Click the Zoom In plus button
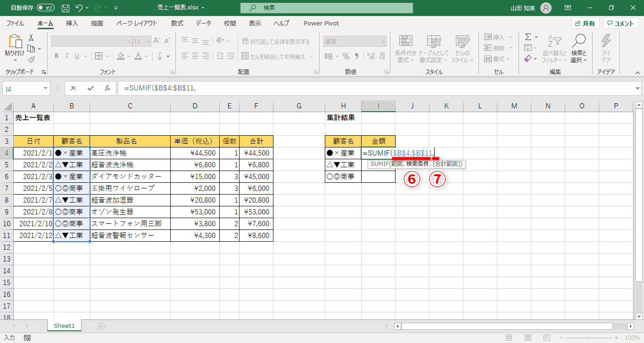644x343 pixels. (616, 338)
